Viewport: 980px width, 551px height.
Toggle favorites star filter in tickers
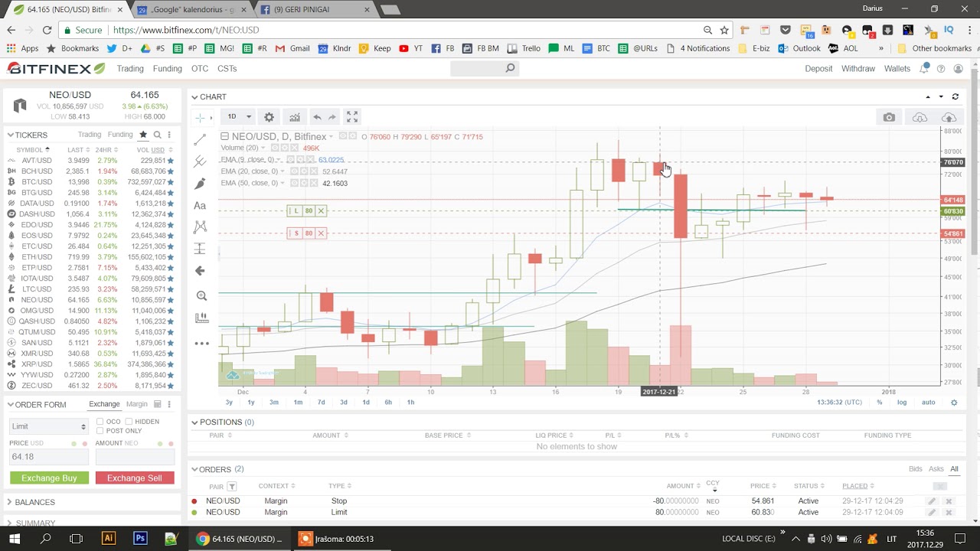(142, 135)
